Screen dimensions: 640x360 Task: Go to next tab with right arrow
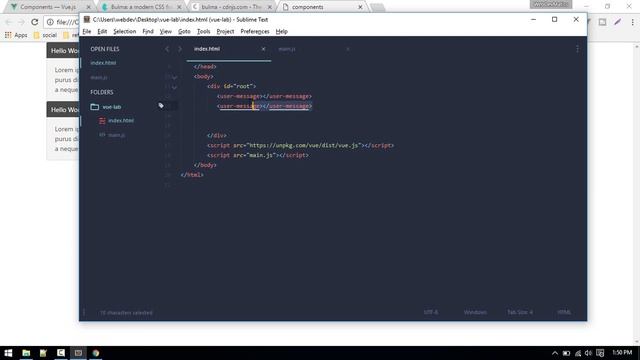click(x=180, y=49)
